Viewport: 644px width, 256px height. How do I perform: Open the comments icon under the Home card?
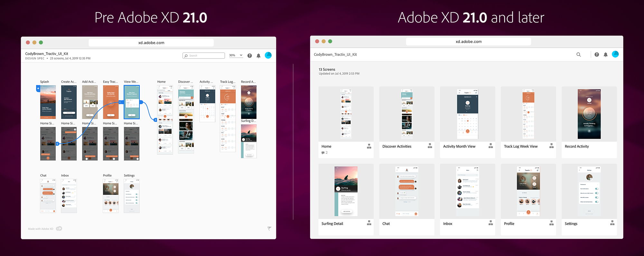[323, 153]
